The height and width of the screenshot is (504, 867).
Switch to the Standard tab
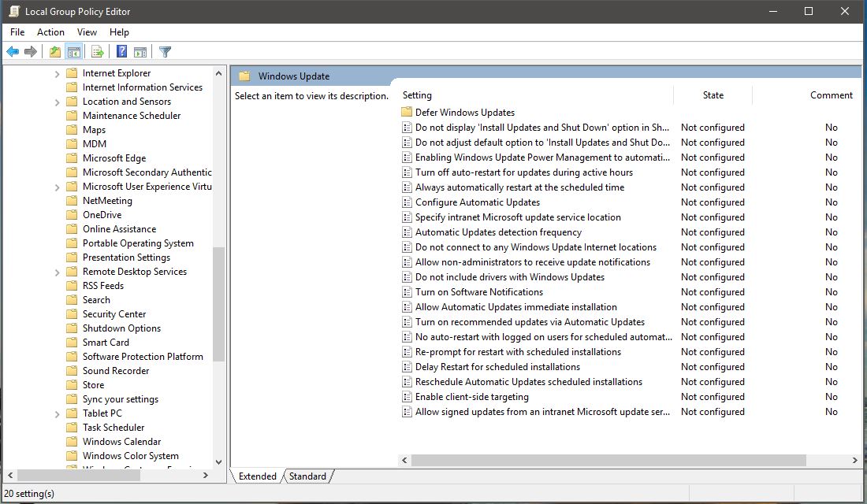[x=307, y=476]
